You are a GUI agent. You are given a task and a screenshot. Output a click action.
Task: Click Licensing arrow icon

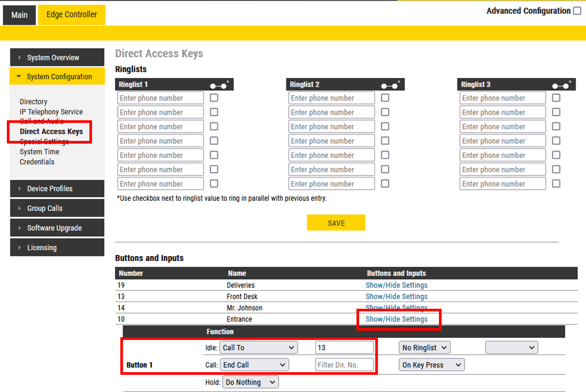click(20, 247)
